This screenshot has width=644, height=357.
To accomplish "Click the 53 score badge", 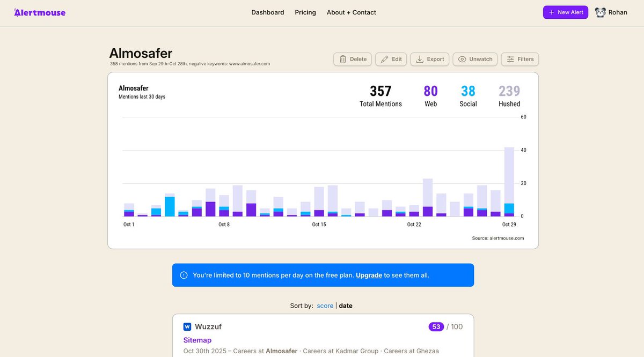I will pyautogui.click(x=436, y=326).
